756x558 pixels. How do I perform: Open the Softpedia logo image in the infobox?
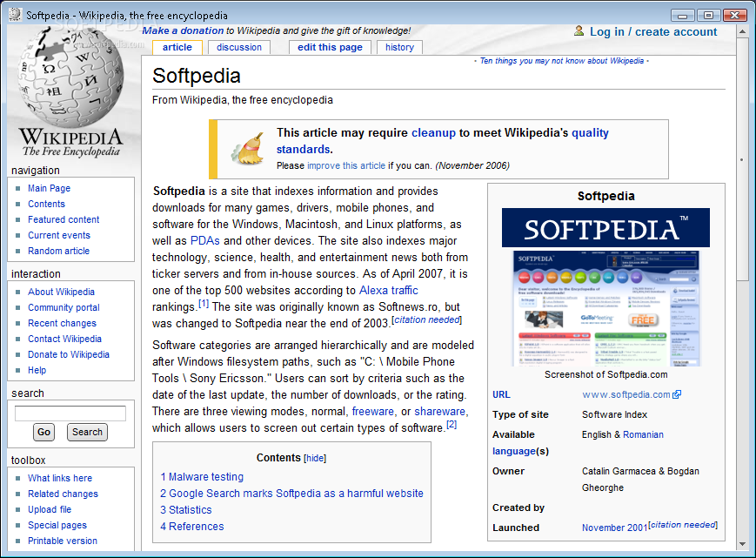pos(605,227)
